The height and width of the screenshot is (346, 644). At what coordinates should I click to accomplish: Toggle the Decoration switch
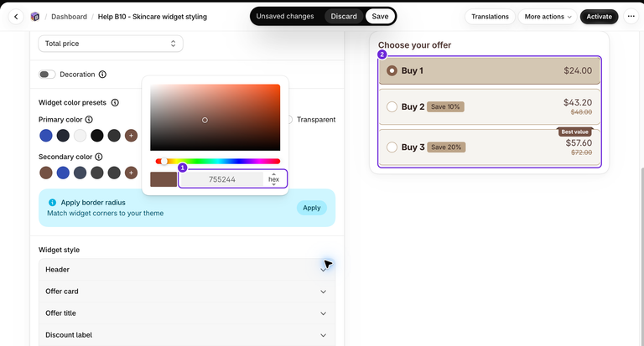[47, 75]
